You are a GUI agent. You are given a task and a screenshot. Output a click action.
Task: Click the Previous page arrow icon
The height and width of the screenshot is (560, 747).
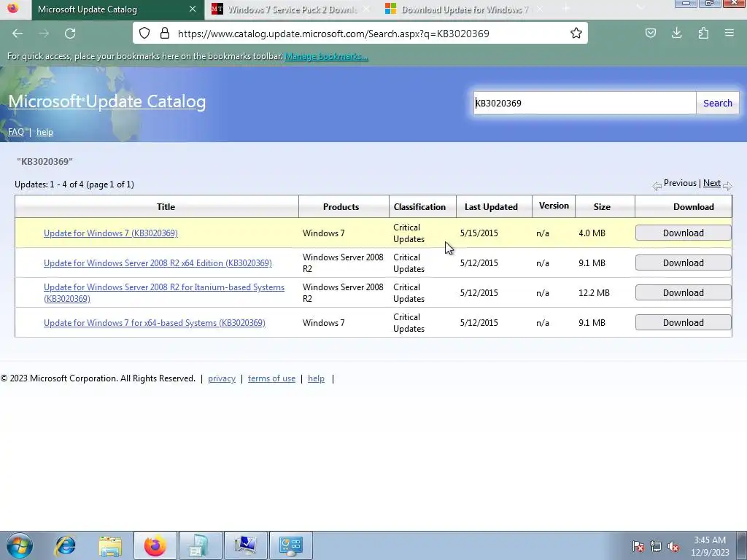click(657, 186)
